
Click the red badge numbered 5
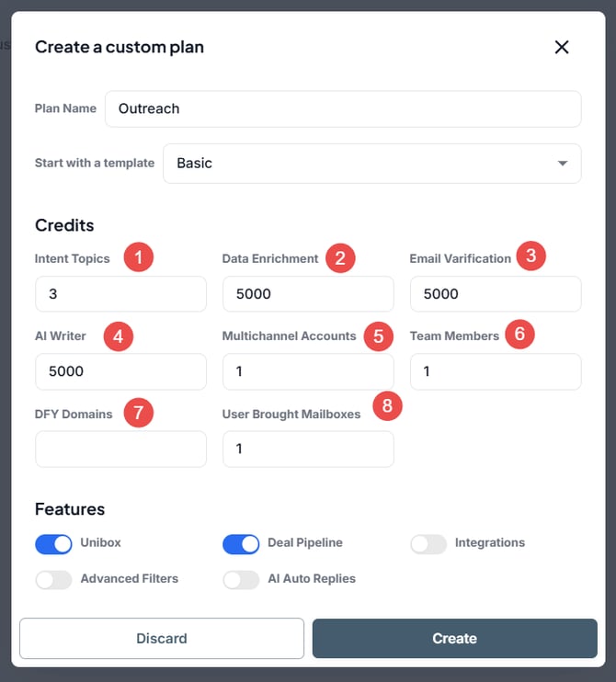(x=378, y=335)
